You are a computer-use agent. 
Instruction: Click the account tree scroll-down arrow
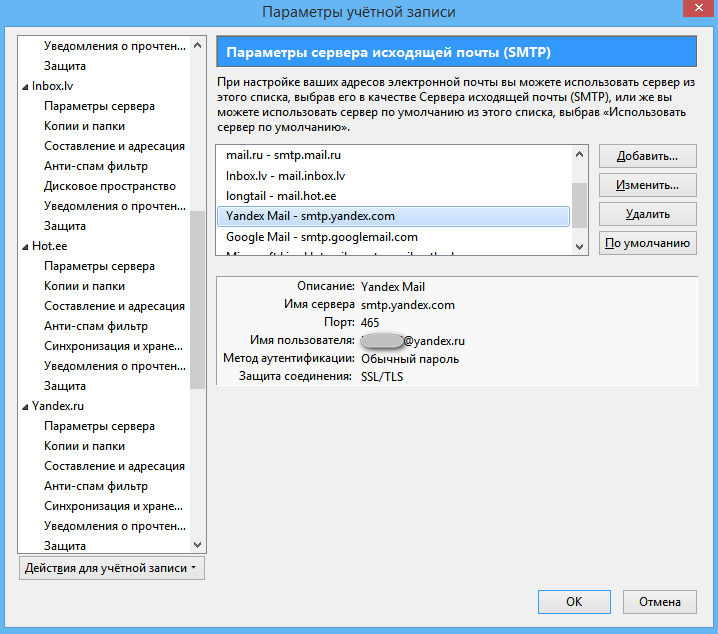[x=197, y=545]
